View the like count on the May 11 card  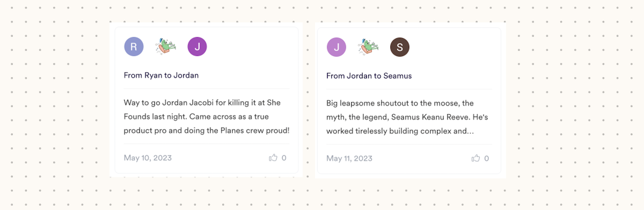point(487,158)
